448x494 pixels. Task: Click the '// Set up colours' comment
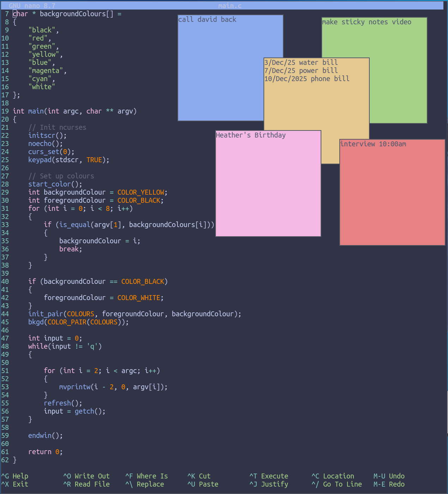click(61, 176)
